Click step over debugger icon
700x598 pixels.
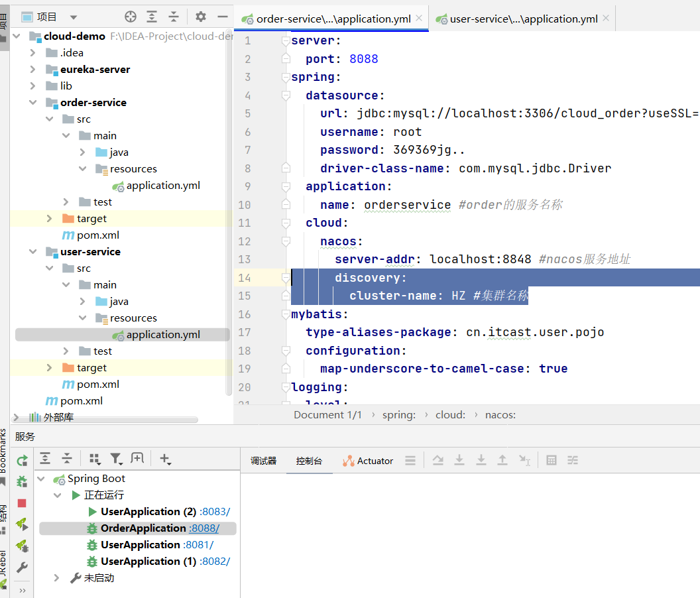(438, 460)
